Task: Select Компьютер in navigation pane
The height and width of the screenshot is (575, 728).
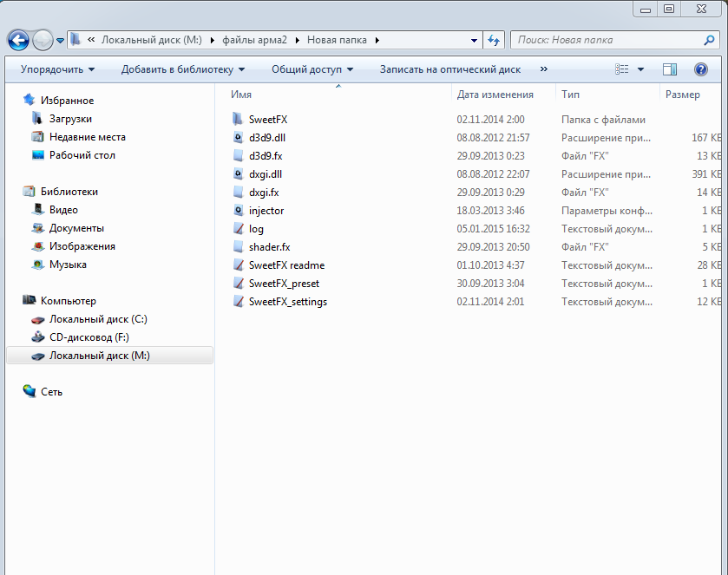Action: pyautogui.click(x=69, y=301)
